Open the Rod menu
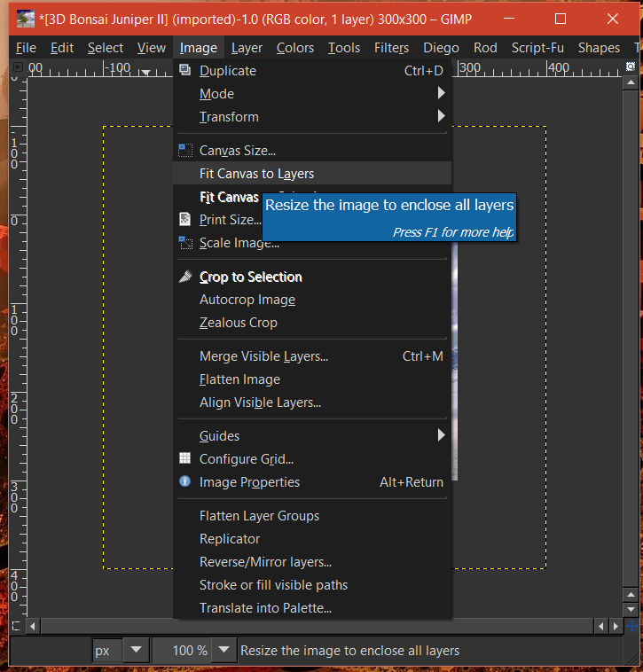The image size is (643, 672). click(x=485, y=48)
